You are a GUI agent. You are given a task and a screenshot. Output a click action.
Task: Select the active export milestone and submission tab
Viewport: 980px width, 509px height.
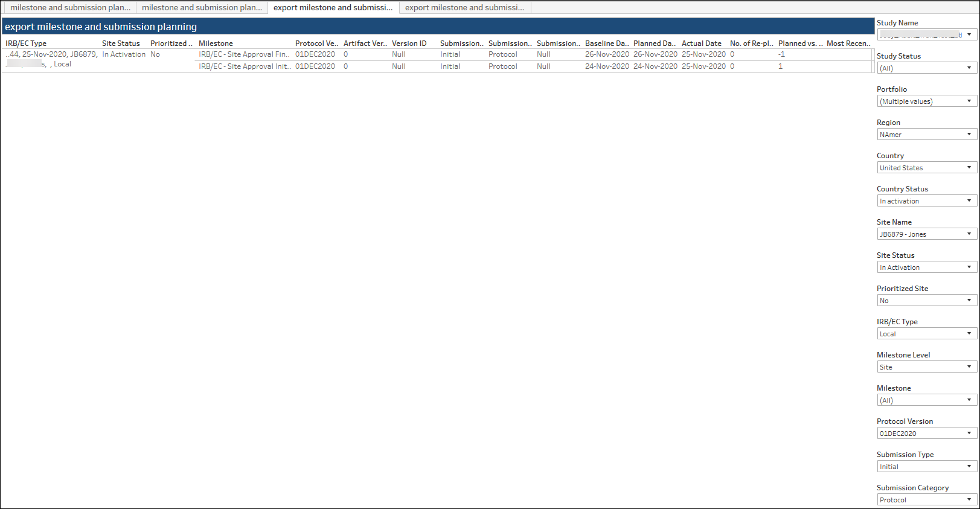(333, 7)
